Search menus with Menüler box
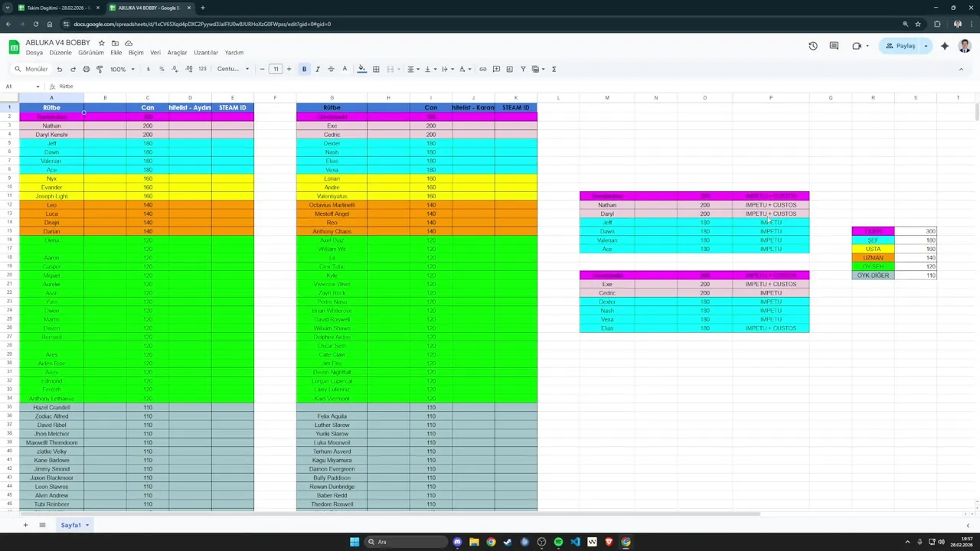This screenshot has height=551, width=980. tap(31, 69)
